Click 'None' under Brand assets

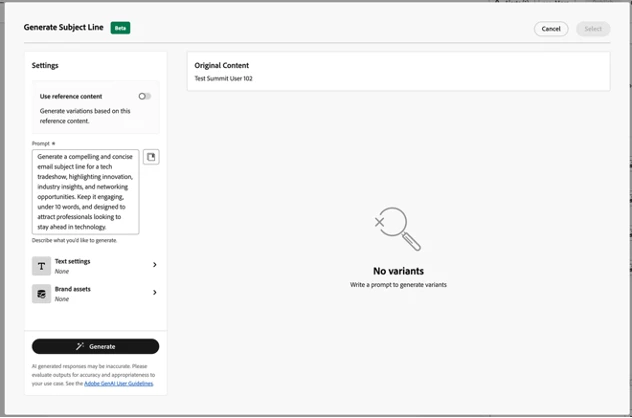tap(62, 299)
